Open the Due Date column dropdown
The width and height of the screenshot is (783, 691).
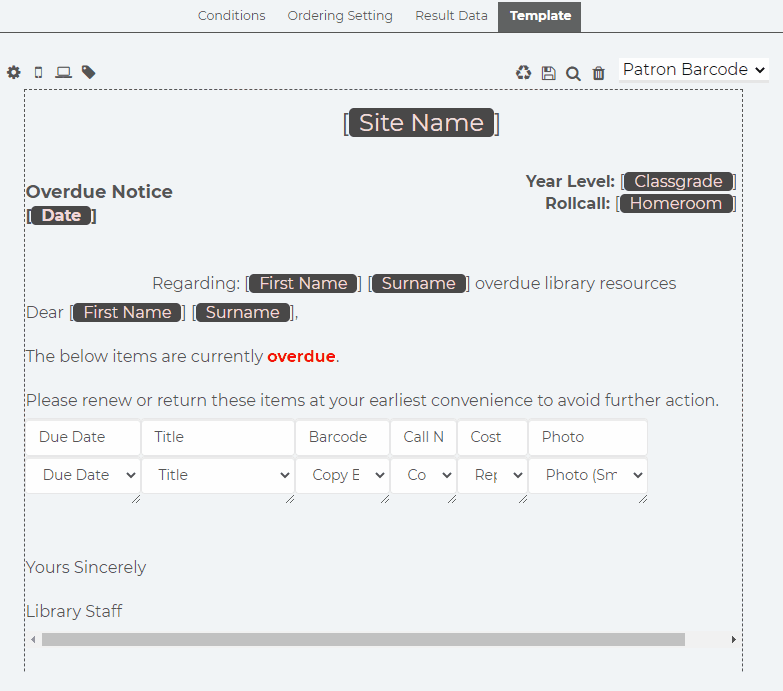[83, 475]
